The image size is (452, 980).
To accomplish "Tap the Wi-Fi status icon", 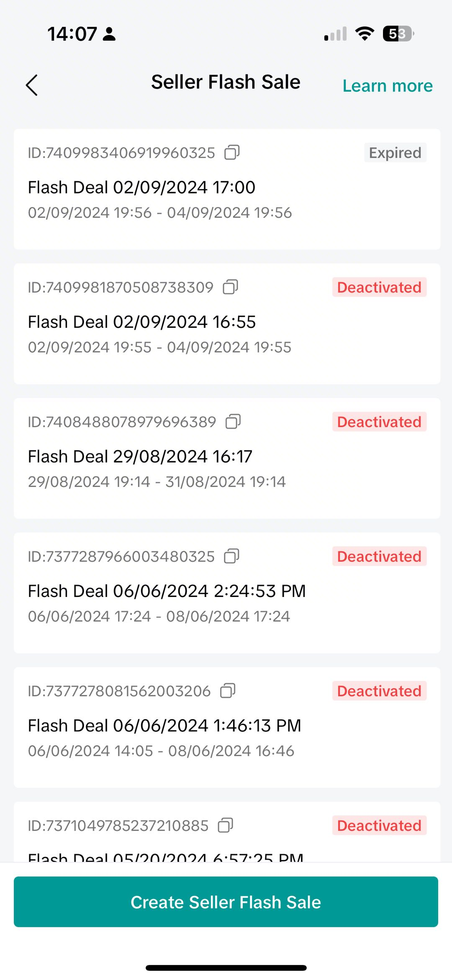I will tap(365, 33).
